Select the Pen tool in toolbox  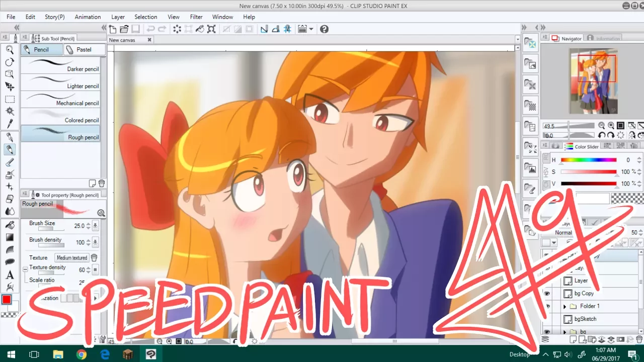[x=10, y=137]
